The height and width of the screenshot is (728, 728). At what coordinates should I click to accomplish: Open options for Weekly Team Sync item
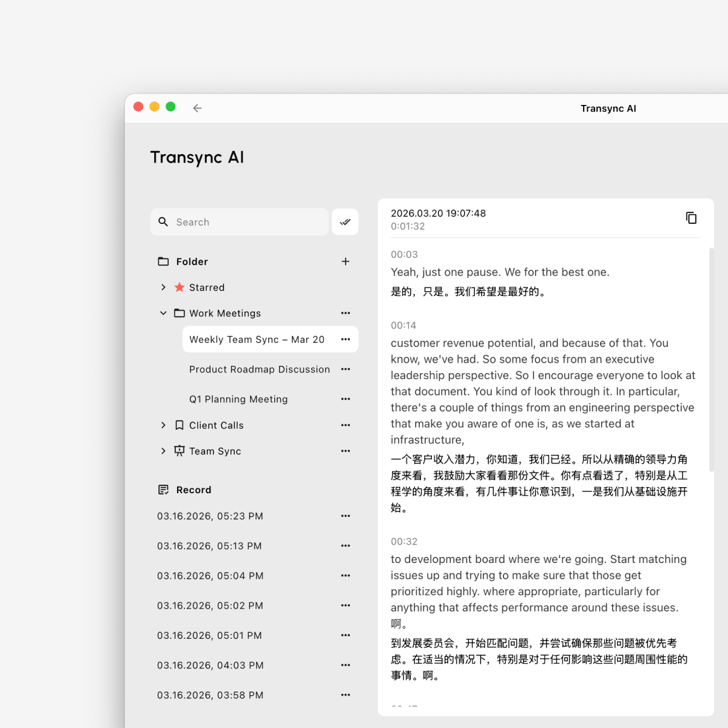click(345, 339)
